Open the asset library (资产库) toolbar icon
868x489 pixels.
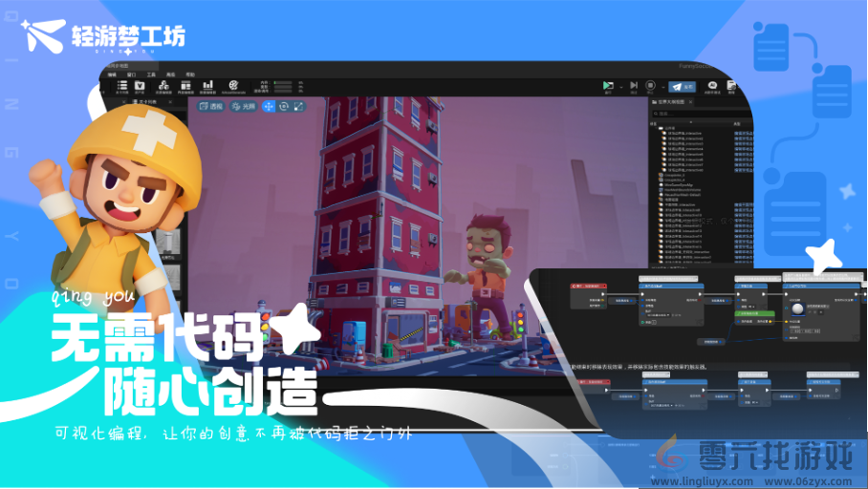click(140, 87)
